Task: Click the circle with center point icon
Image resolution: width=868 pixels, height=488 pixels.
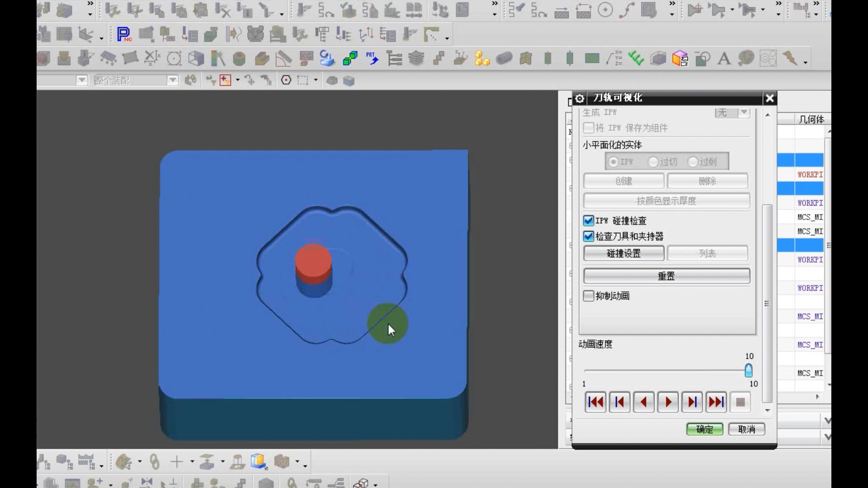Action: (x=605, y=10)
